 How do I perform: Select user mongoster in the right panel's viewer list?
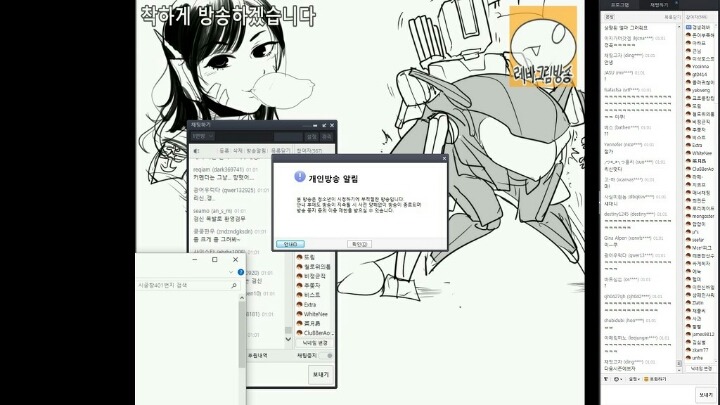tap(700, 216)
